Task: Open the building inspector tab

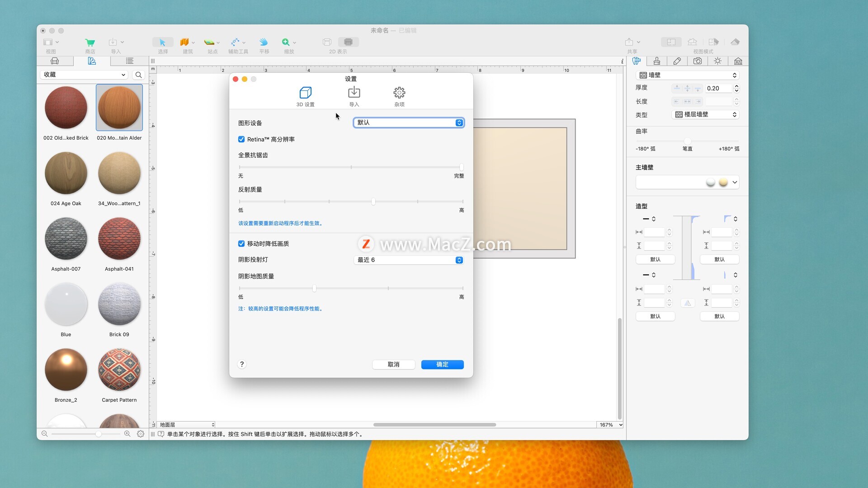Action: [x=738, y=61]
